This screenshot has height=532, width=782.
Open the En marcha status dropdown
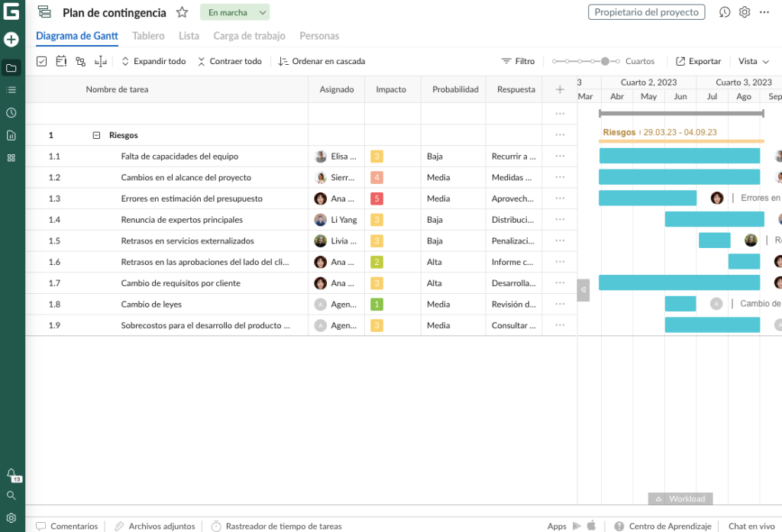click(x=234, y=12)
